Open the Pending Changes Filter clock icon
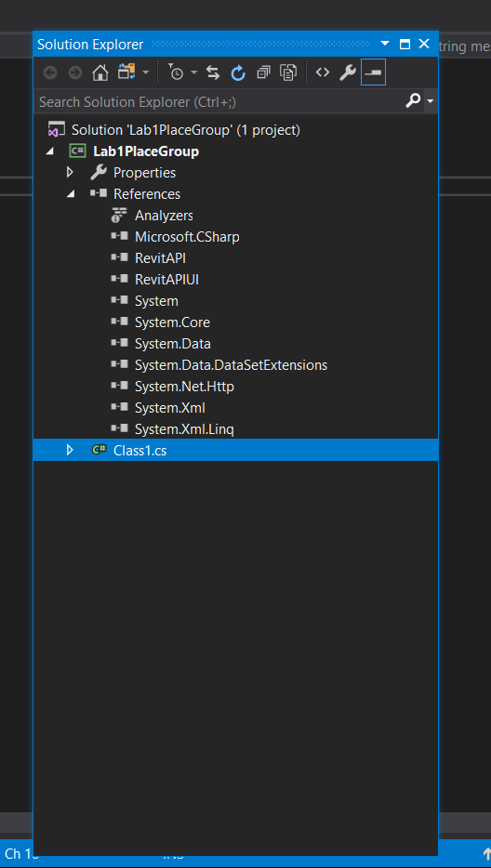 point(177,72)
